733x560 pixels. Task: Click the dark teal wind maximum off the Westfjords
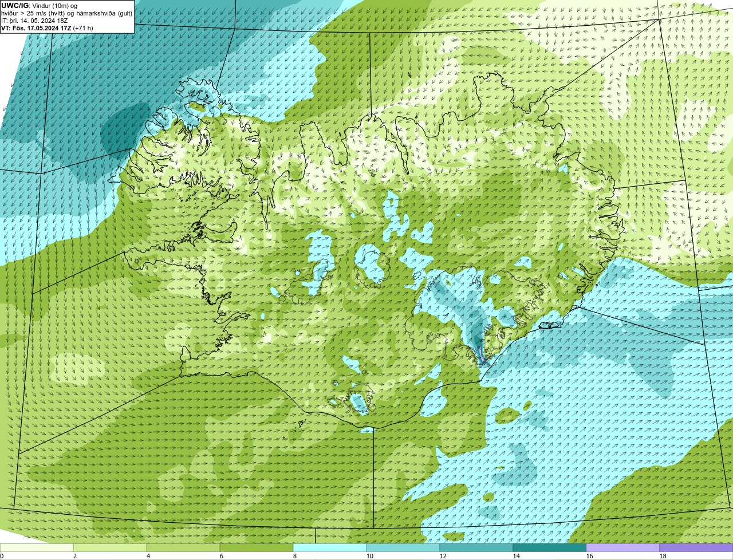coord(124,128)
